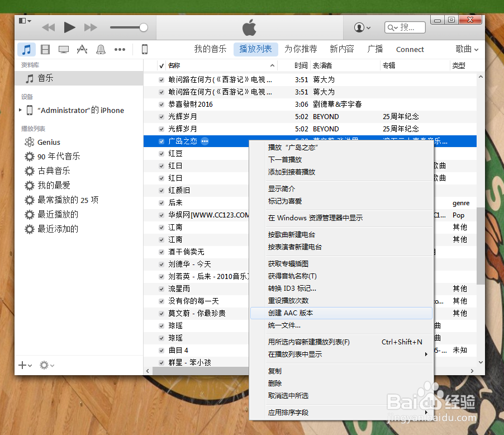Select 下一首播放 in context menu
This screenshot has width=504, height=435.
[x=341, y=159]
